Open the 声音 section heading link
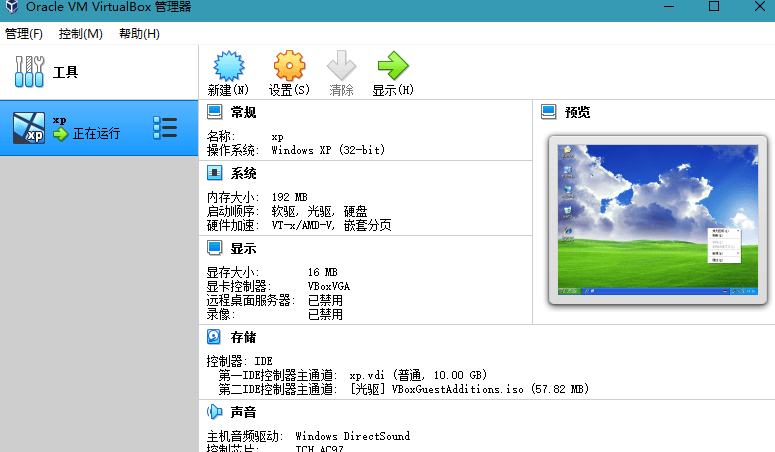Screen dimensions: 775x452 tap(243, 412)
